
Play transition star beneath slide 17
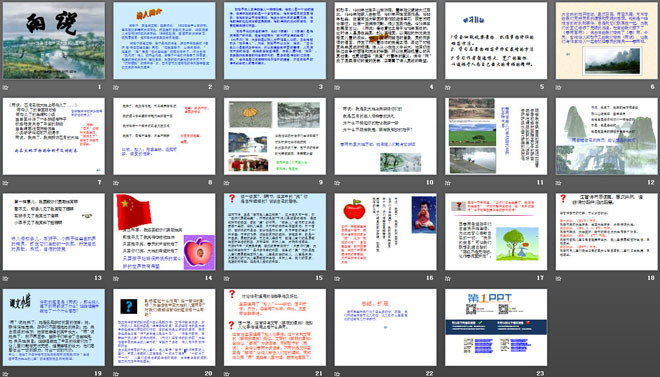pyautogui.click(x=448, y=279)
